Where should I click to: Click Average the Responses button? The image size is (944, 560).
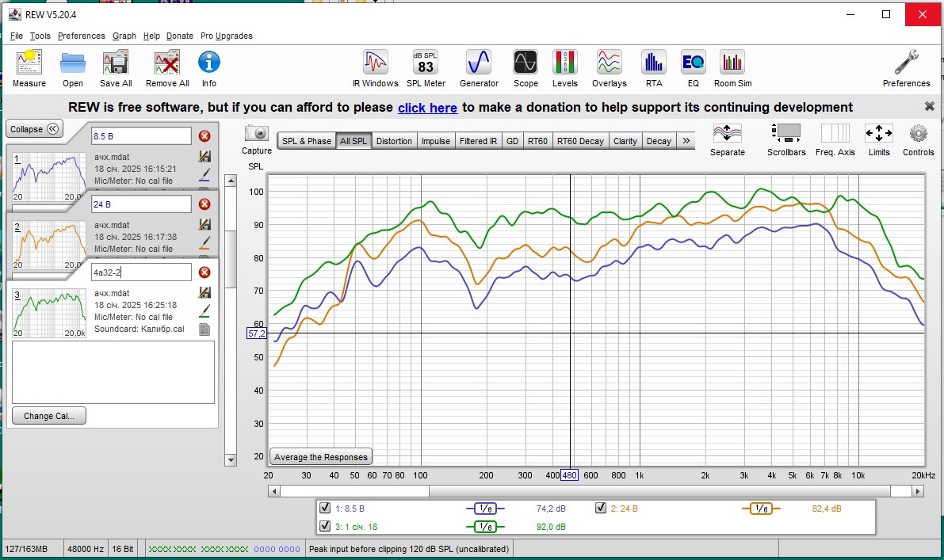(320, 456)
